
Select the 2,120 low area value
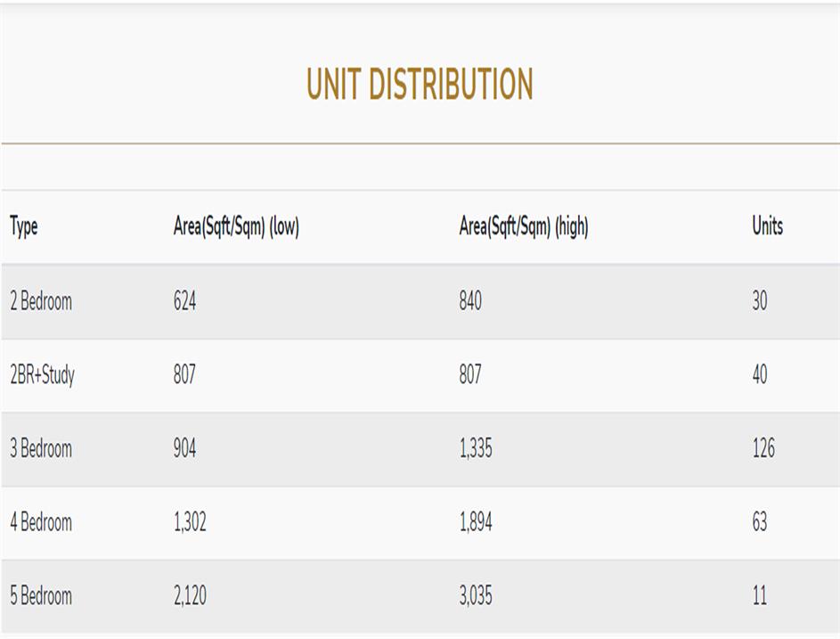click(190, 595)
